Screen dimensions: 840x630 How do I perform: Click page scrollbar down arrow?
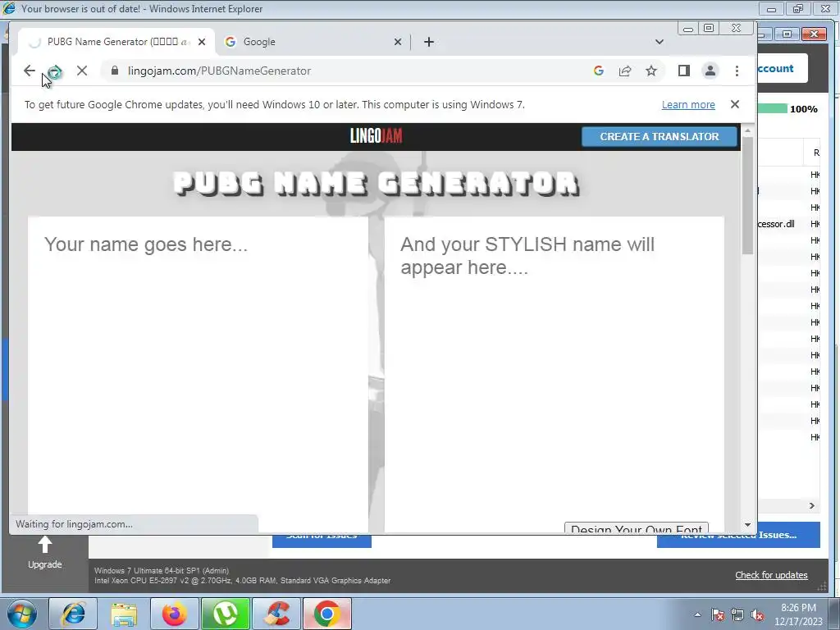click(x=747, y=525)
